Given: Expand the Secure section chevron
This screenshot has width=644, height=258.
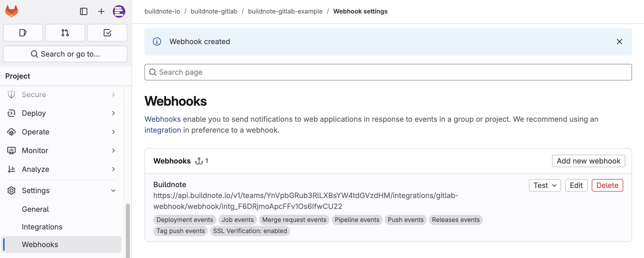Looking at the screenshot, I should coord(114,94).
